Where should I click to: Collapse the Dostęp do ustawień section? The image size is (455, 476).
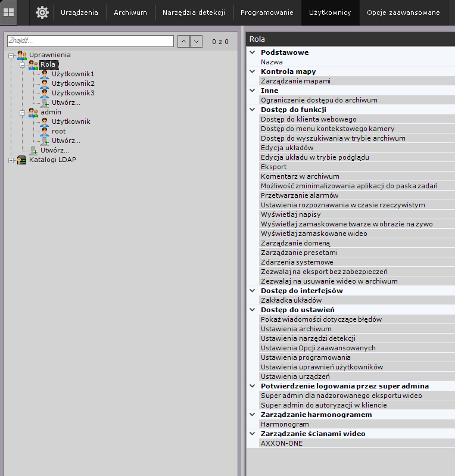pos(253,310)
